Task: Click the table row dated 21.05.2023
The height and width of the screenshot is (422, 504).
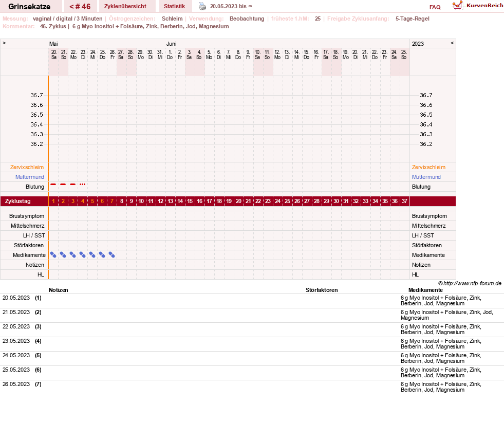Action: pyautogui.click(x=252, y=315)
